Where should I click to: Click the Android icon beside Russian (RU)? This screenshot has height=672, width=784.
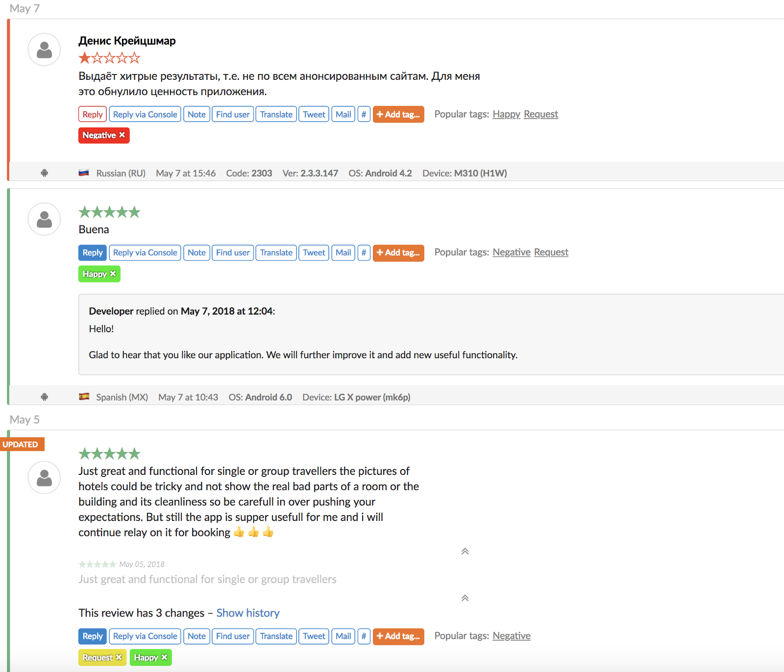click(45, 173)
